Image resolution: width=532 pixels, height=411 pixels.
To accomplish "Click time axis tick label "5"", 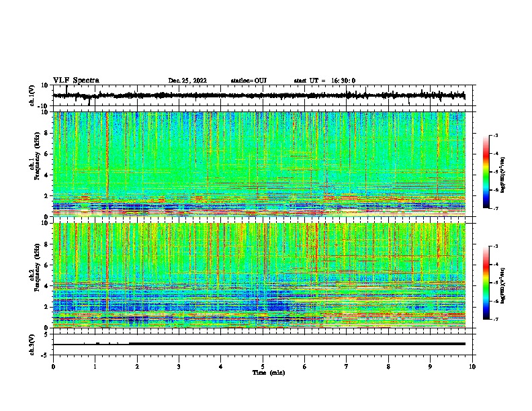I will coord(263,367).
